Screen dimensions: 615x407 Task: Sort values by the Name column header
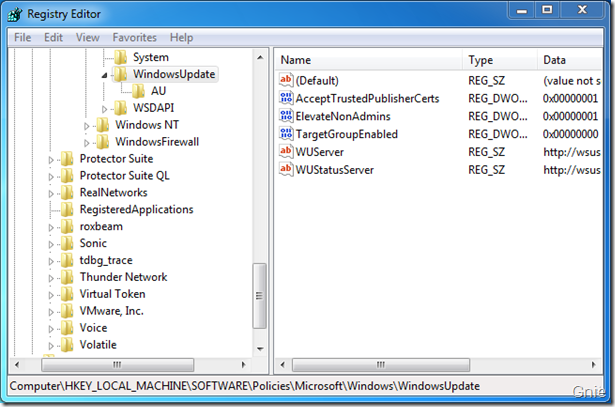coord(369,60)
